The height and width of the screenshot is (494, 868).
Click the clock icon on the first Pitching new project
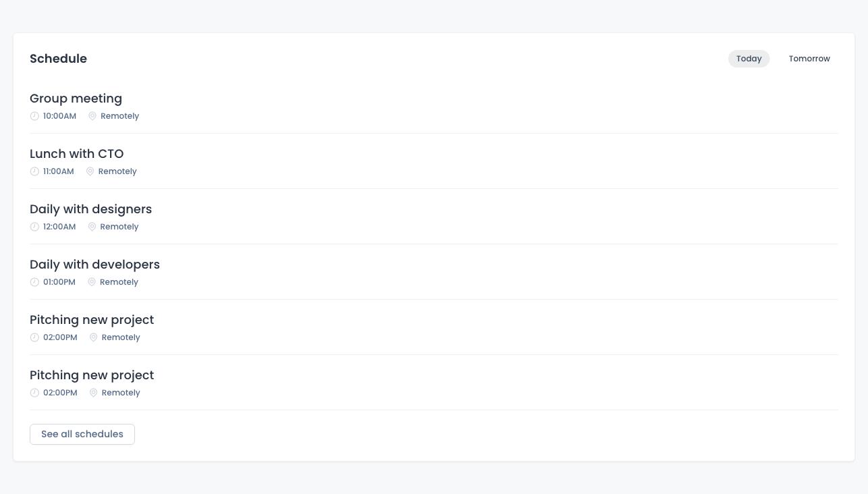coord(34,337)
